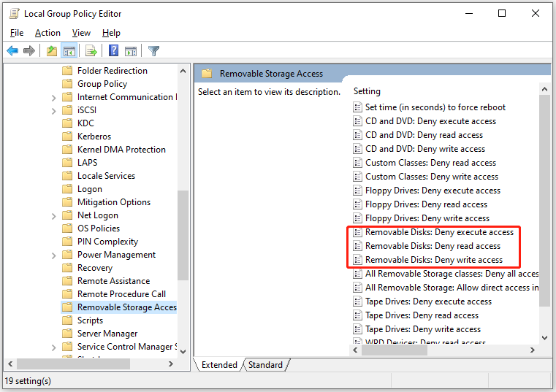This screenshot has height=392, width=556.
Task: Expand the Net Logon tree node
Action: pyautogui.click(x=53, y=216)
